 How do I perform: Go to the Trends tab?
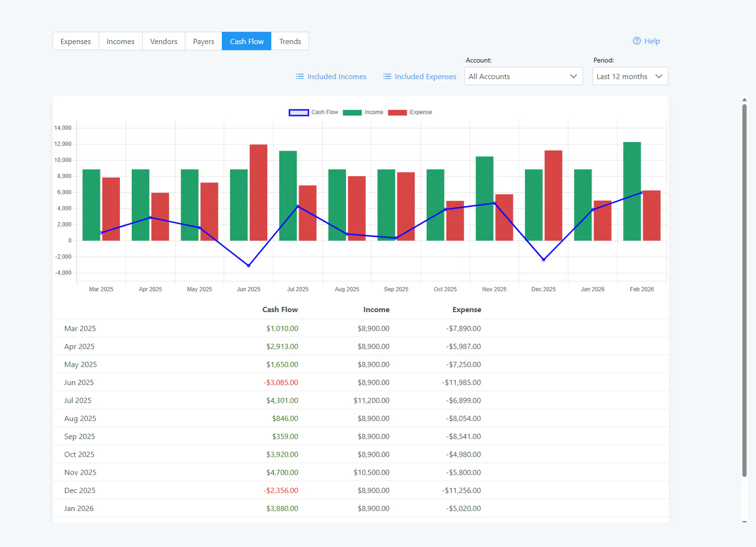tap(290, 41)
